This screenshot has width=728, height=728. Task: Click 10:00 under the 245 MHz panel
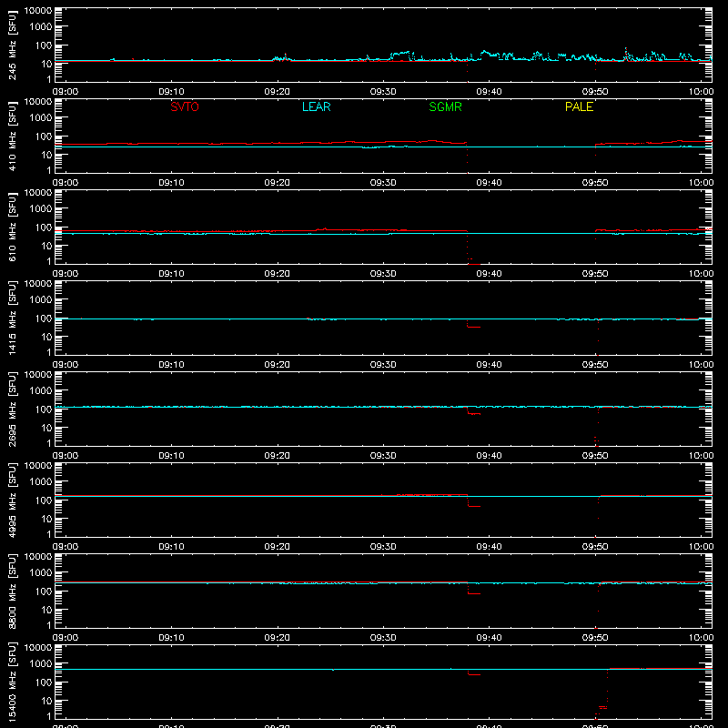coord(701,92)
